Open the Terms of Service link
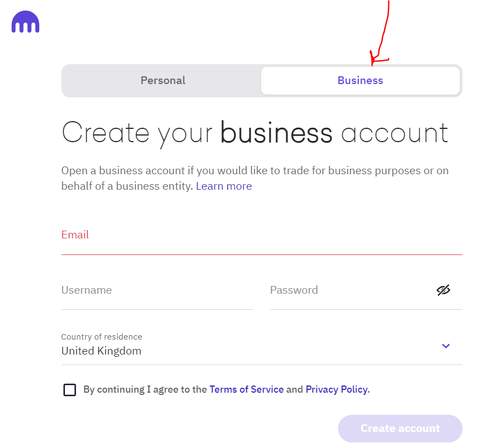 [x=246, y=389]
